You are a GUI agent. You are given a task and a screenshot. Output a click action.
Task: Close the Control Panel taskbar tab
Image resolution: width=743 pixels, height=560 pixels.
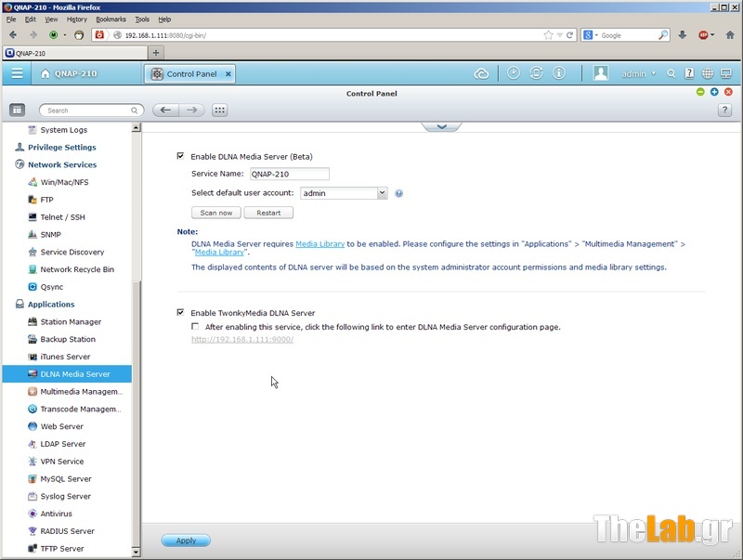228,74
